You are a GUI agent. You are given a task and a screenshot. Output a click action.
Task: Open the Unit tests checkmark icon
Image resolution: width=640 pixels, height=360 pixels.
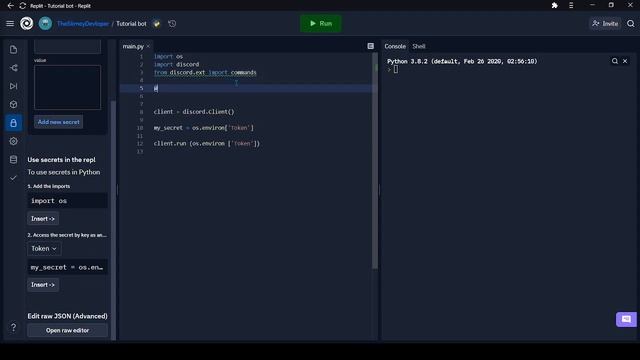13,178
